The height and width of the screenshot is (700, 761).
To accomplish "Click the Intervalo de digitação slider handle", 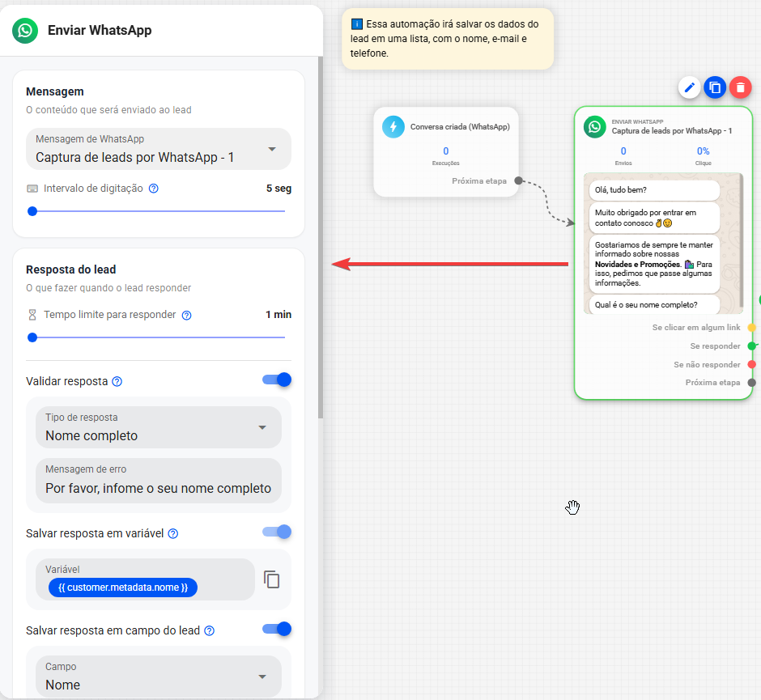I will click(x=32, y=211).
